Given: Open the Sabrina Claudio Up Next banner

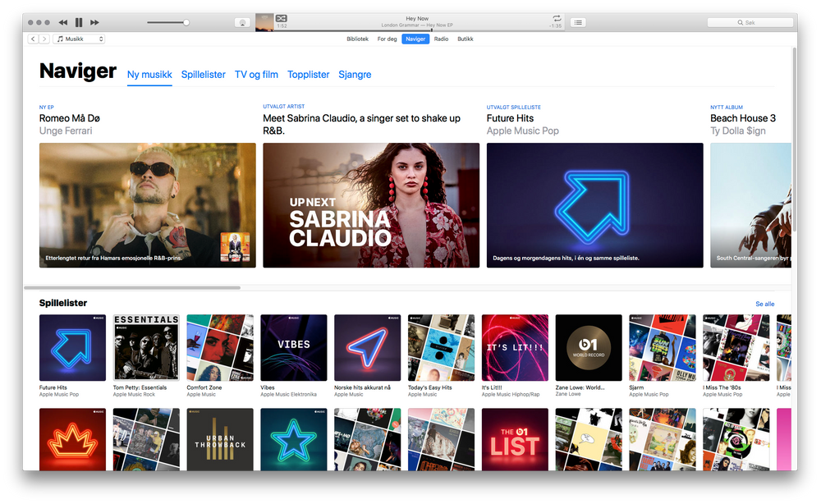Looking at the screenshot, I should coord(371,205).
